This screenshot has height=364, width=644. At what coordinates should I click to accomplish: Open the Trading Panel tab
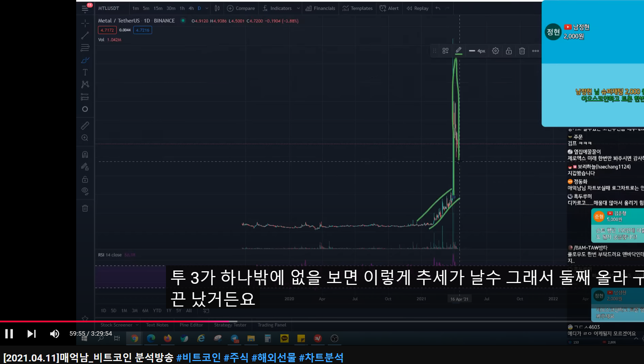pyautogui.click(x=272, y=325)
